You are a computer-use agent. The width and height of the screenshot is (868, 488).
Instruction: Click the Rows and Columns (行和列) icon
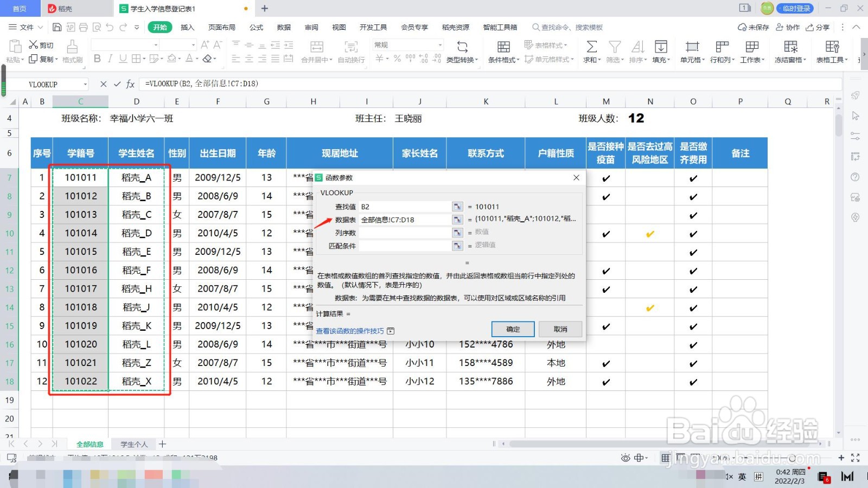722,47
